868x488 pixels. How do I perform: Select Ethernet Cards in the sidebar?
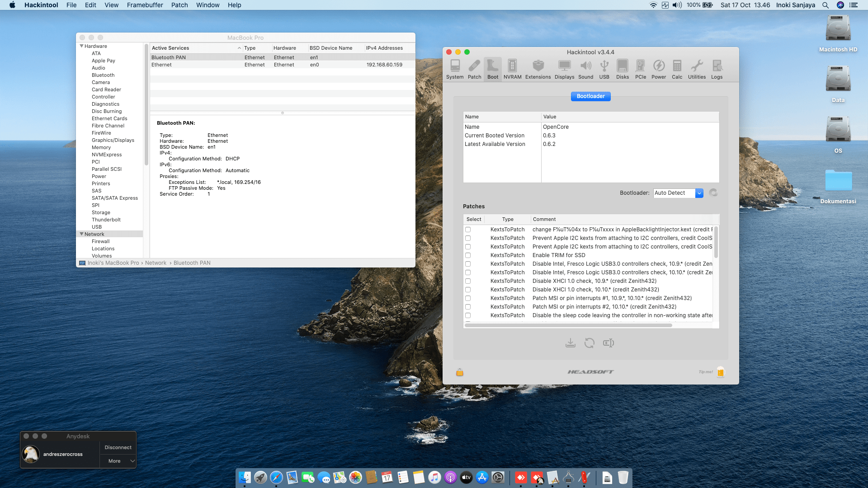[109, 118]
